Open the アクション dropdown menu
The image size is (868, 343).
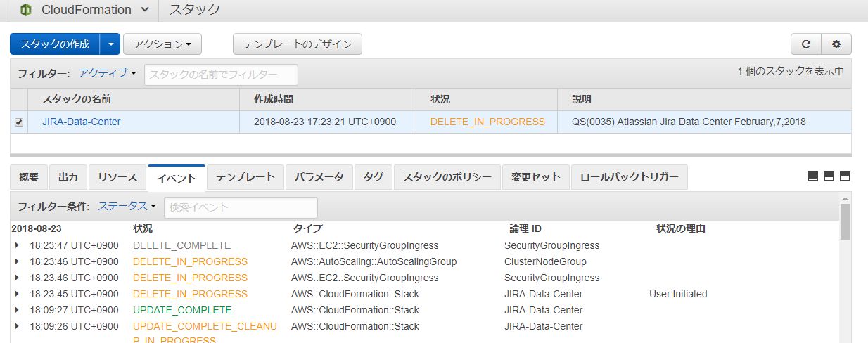[x=162, y=44]
